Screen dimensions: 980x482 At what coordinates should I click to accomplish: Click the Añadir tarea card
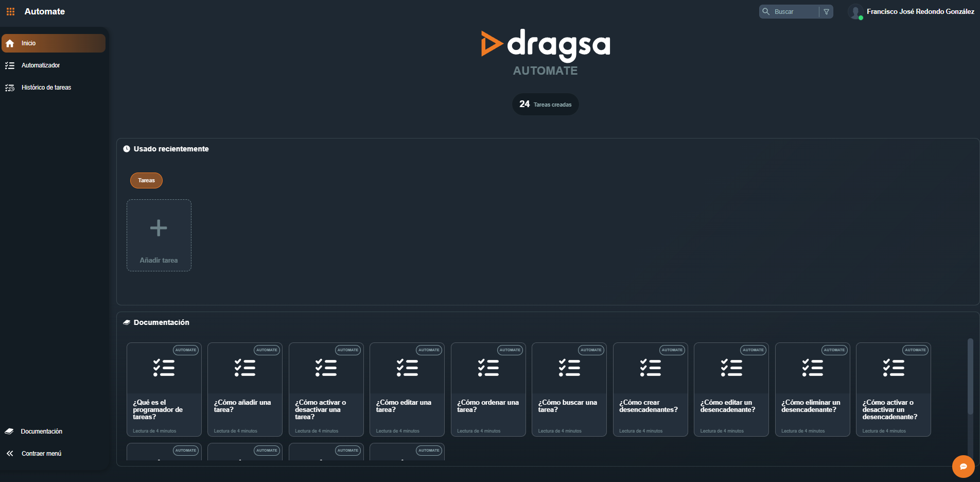tap(159, 235)
